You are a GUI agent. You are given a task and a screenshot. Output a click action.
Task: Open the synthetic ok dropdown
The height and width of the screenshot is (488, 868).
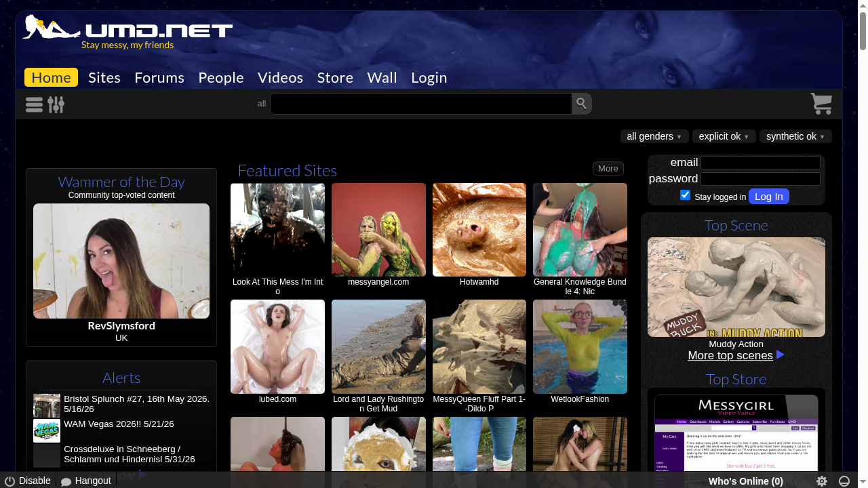coord(795,136)
